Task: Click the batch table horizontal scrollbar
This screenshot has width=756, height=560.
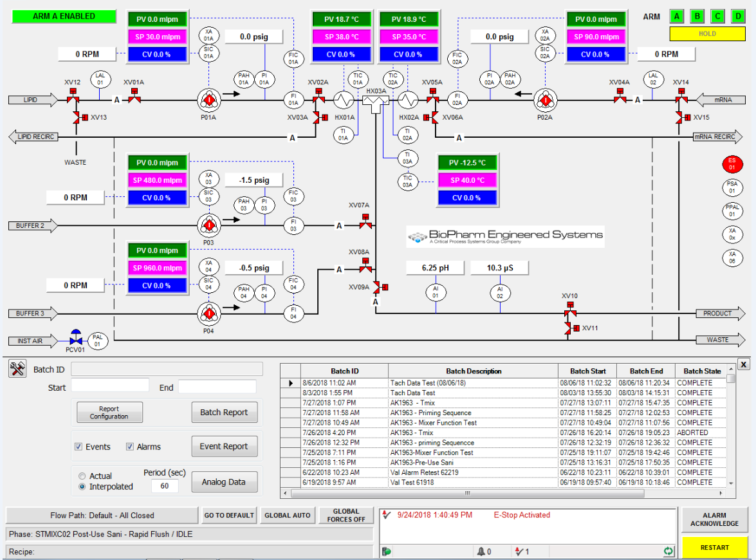Action: click(x=468, y=494)
